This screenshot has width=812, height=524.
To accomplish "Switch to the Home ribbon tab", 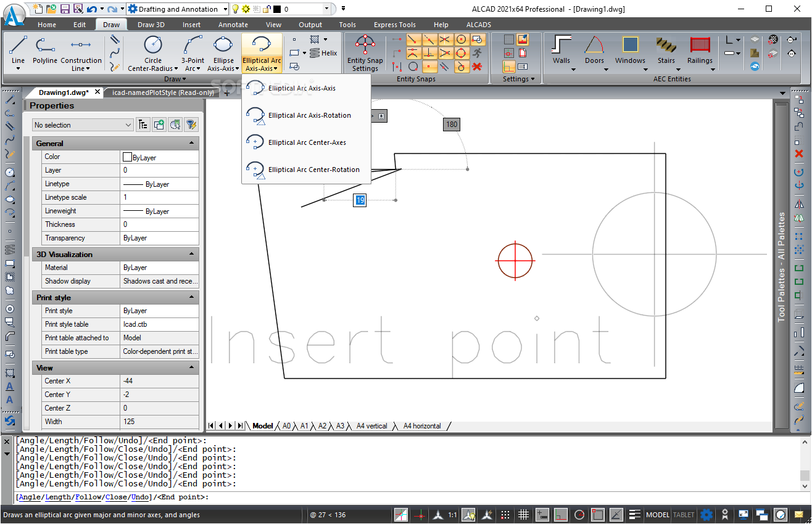I will (x=47, y=25).
